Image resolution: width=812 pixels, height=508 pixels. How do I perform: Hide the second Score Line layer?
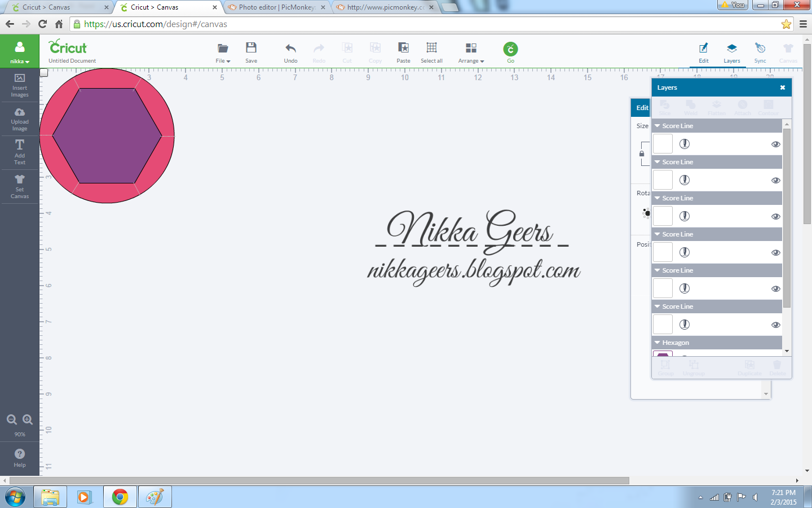(x=776, y=180)
